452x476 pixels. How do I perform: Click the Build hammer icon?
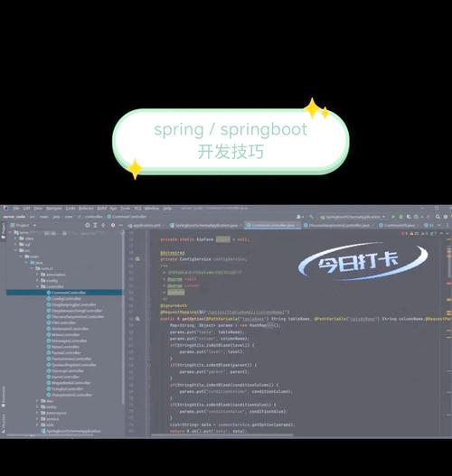(x=311, y=217)
